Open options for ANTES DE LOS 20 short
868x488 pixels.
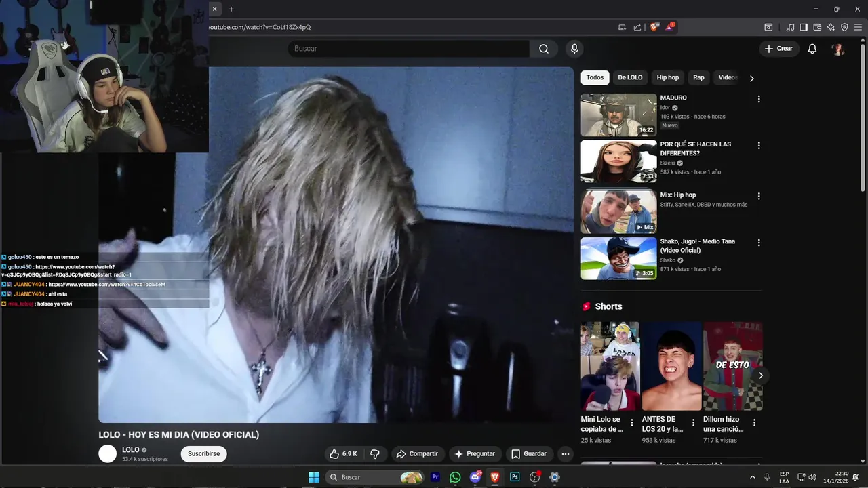point(693,423)
